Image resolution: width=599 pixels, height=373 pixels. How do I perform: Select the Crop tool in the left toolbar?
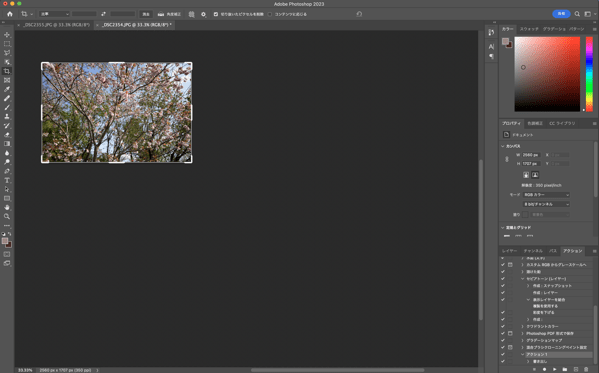(x=7, y=71)
